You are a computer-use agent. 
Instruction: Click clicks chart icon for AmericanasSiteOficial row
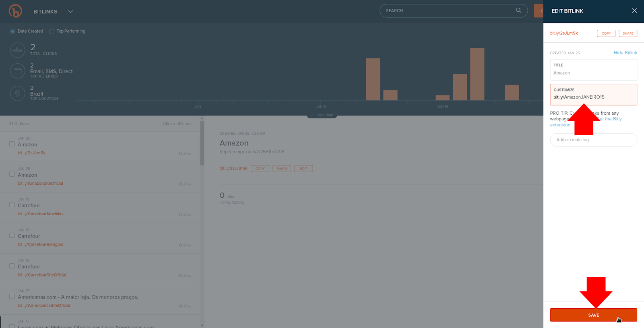tap(187, 306)
